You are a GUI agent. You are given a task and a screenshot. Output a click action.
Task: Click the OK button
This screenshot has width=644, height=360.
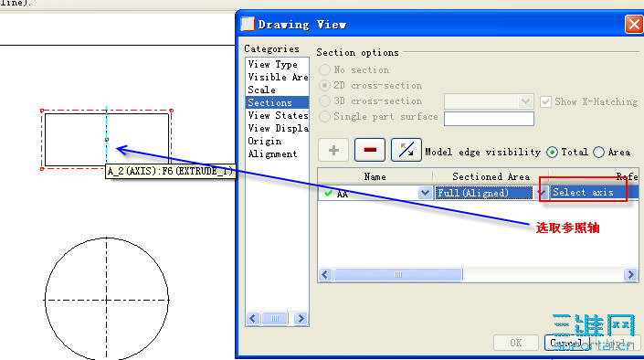[516, 343]
